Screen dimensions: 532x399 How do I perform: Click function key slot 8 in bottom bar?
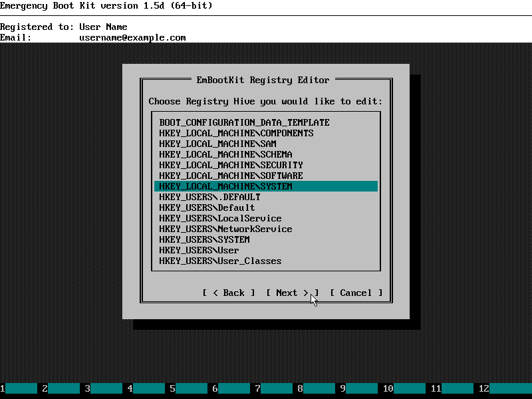click(317, 388)
